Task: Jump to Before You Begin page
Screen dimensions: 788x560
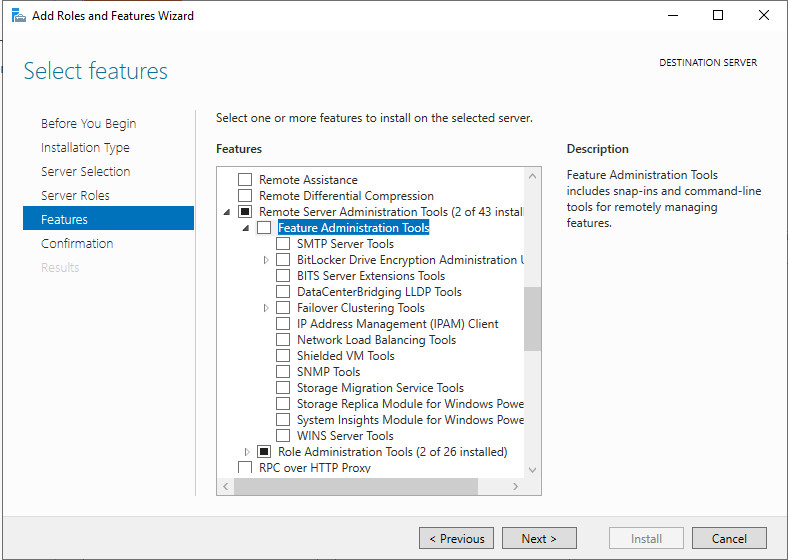Action: click(88, 124)
